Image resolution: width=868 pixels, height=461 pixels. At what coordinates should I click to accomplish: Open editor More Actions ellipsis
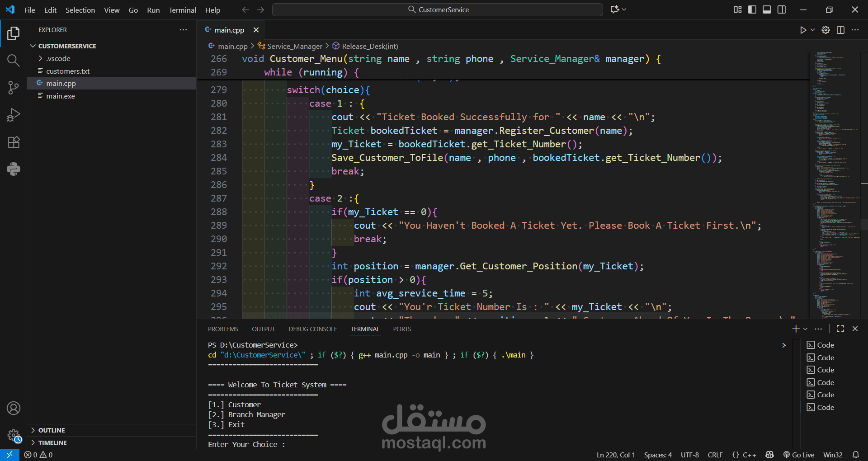(855, 30)
